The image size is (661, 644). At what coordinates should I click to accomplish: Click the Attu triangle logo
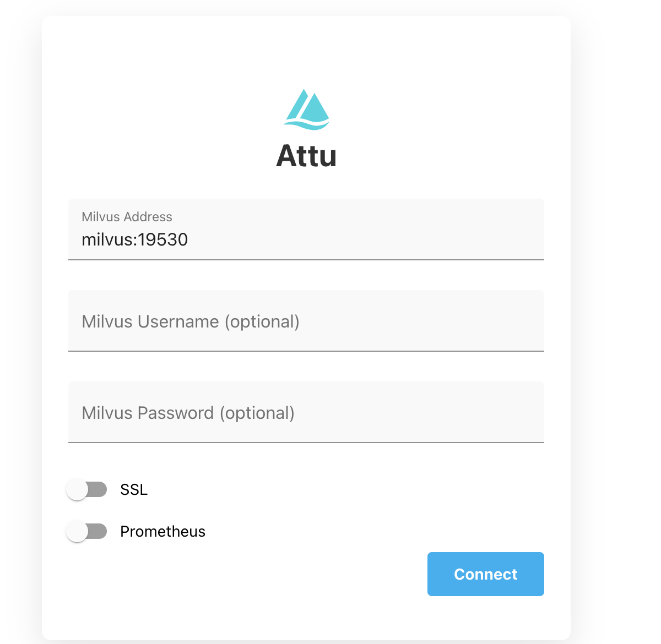[306, 108]
